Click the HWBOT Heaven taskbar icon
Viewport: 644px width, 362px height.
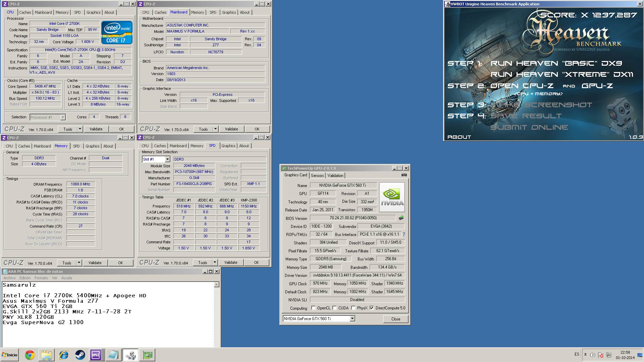pos(130,355)
